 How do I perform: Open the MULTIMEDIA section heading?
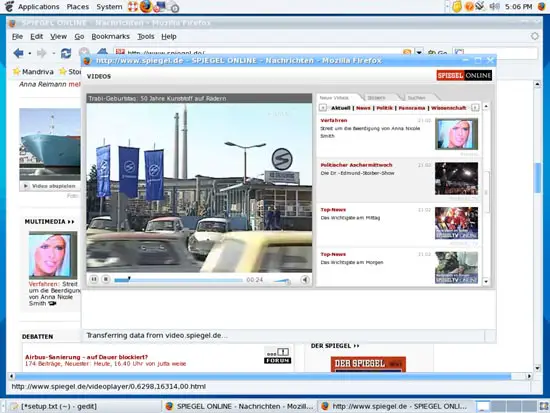(x=49, y=222)
